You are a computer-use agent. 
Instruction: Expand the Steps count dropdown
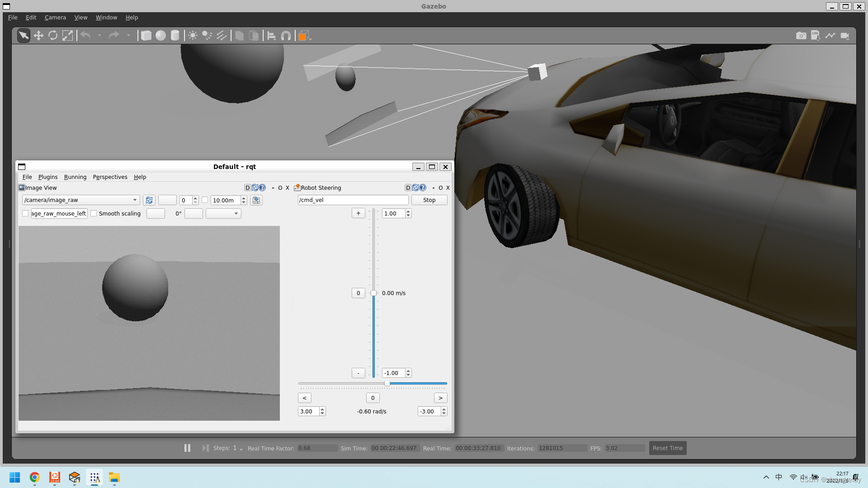pyautogui.click(x=241, y=449)
